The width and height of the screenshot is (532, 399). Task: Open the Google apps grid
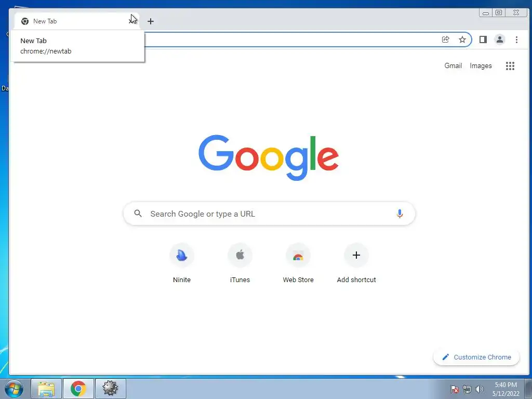tap(510, 66)
